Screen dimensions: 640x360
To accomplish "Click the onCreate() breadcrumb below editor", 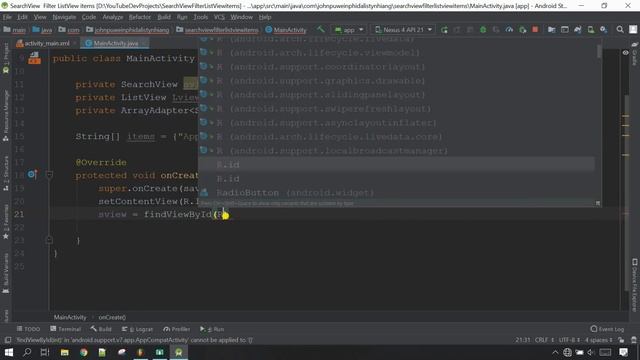I will click(x=112, y=317).
